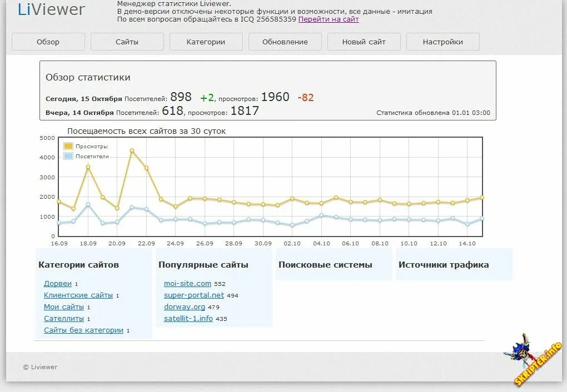Viewport: 567px width, 392px height.
Task: Open the Дорвеи category
Action: (x=57, y=283)
